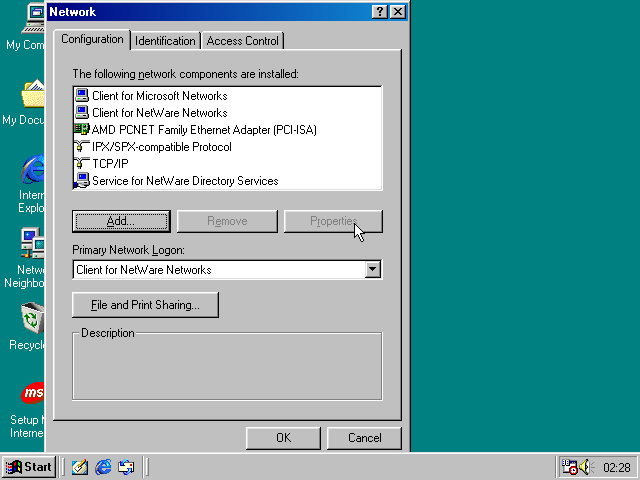This screenshot has height=480, width=640.
Task: Select the TCP/IP protocol icon
Action: [x=82, y=163]
